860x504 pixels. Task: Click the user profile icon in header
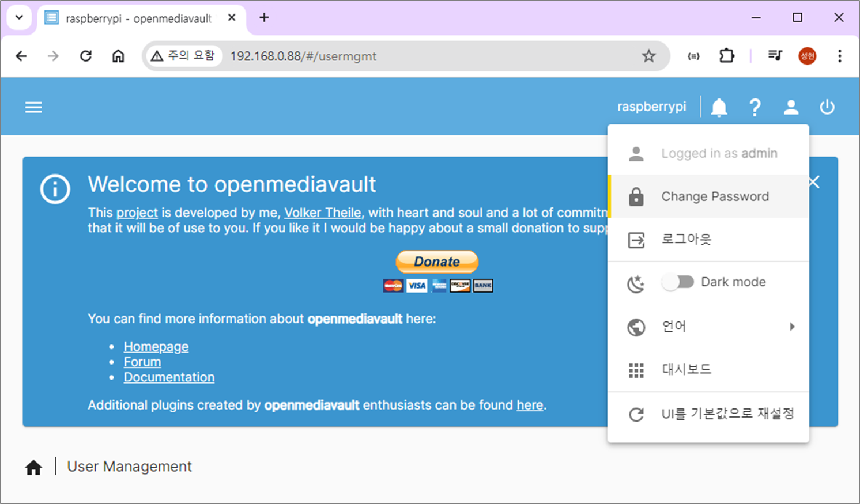(x=791, y=107)
